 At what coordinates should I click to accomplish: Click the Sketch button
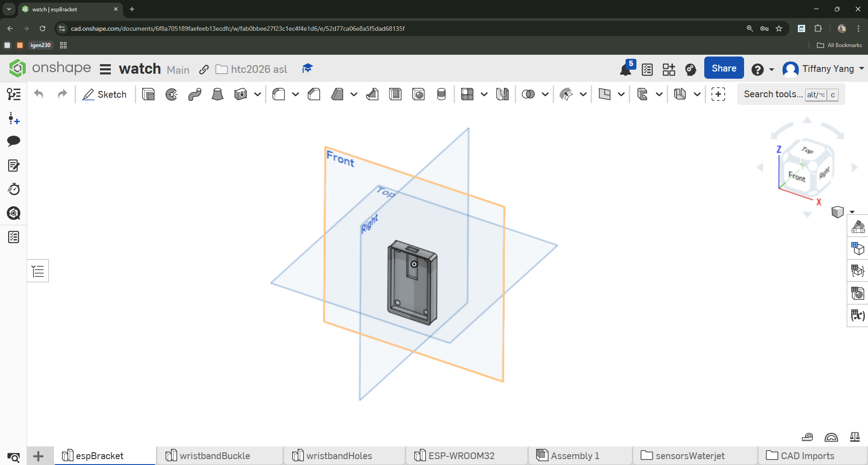(104, 94)
